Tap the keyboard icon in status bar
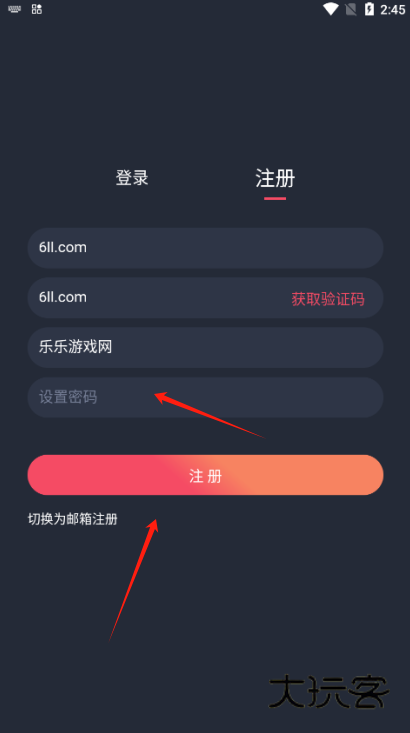The height and width of the screenshot is (733, 410). tap(14, 9)
